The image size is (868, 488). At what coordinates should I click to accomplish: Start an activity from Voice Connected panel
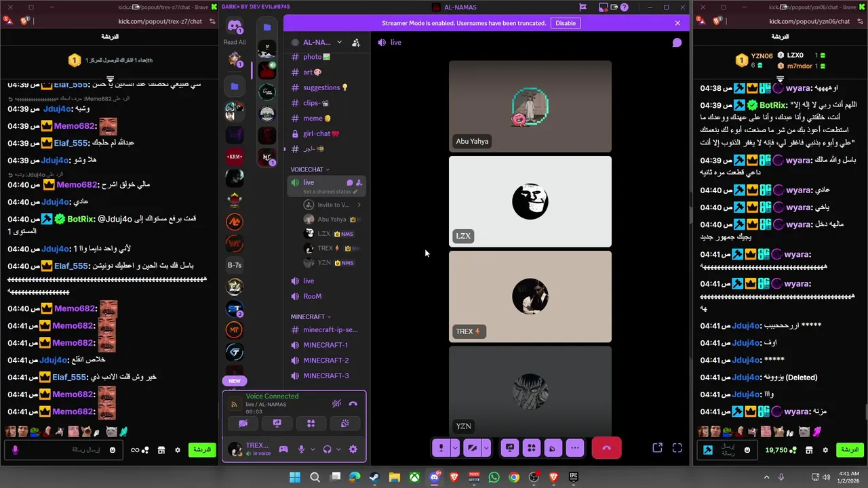tap(311, 424)
